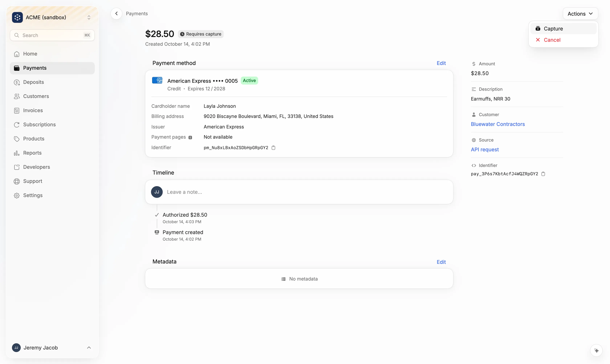610x364 pixels.
Task: Focus the Search field in the sidebar
Action: (x=52, y=35)
